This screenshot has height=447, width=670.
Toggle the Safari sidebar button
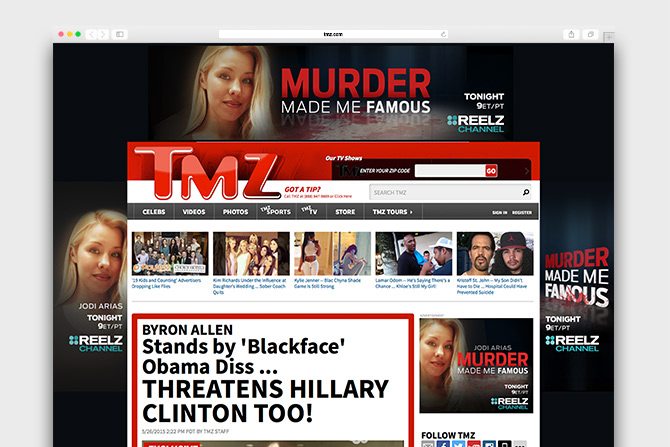(x=120, y=34)
